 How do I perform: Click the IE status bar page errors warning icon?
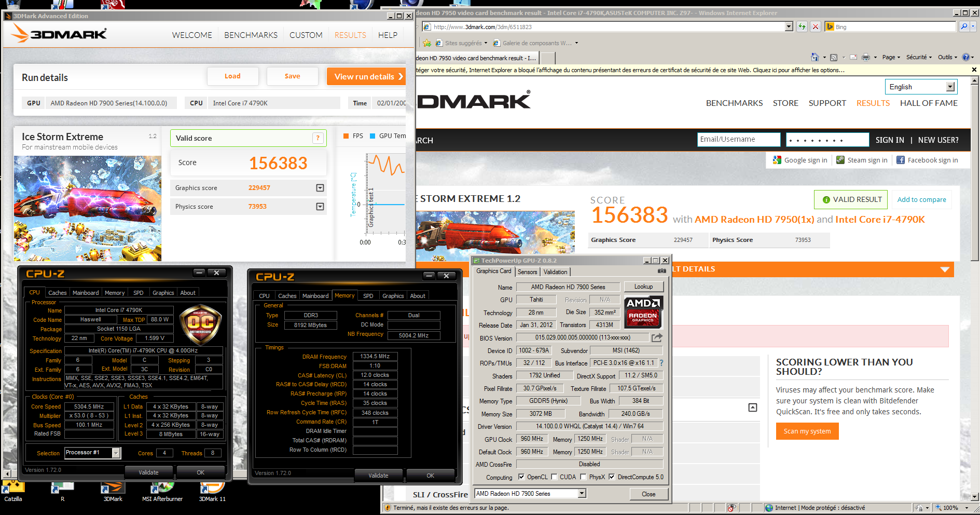coord(387,508)
